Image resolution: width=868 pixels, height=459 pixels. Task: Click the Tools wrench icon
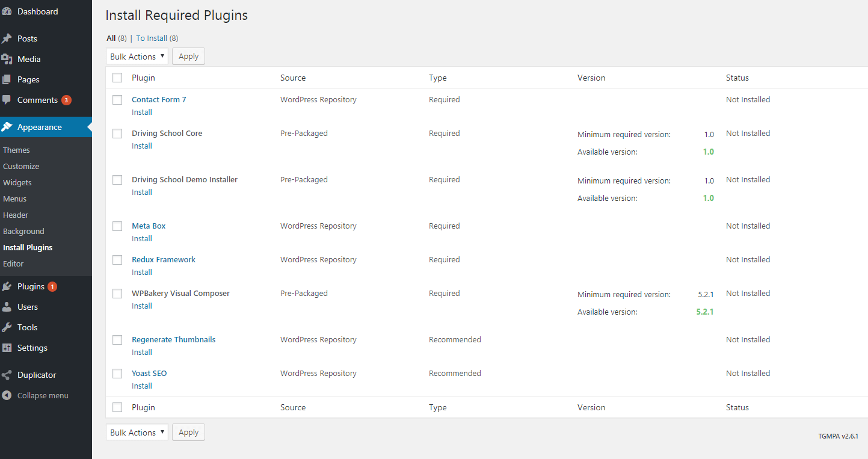pos(7,327)
